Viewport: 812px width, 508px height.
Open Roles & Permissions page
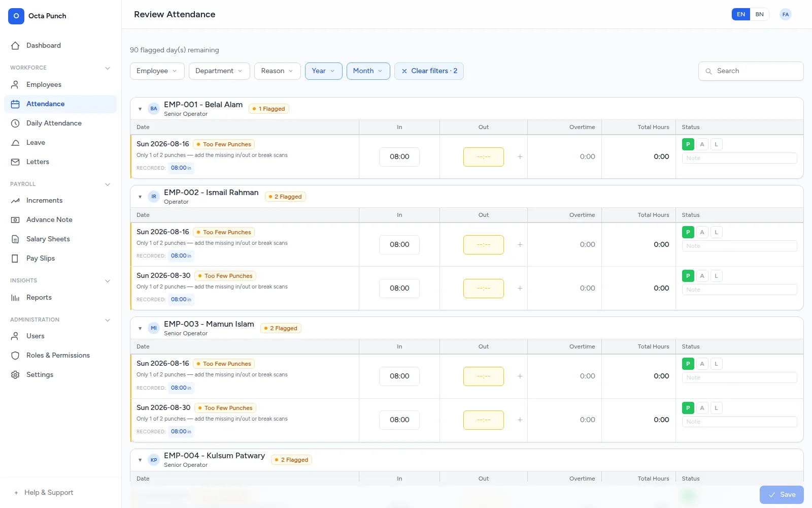(60, 355)
